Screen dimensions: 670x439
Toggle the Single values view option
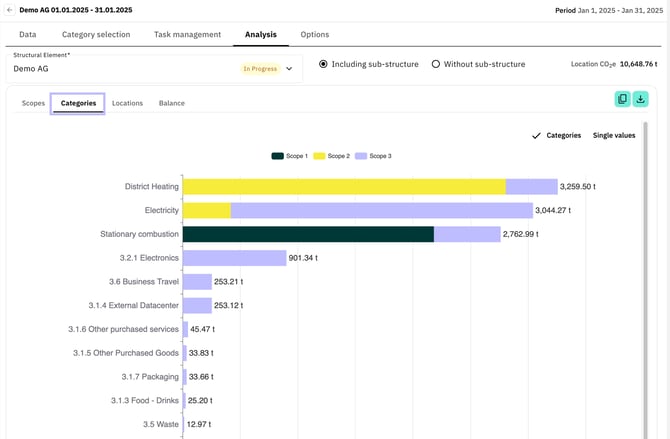(x=613, y=135)
